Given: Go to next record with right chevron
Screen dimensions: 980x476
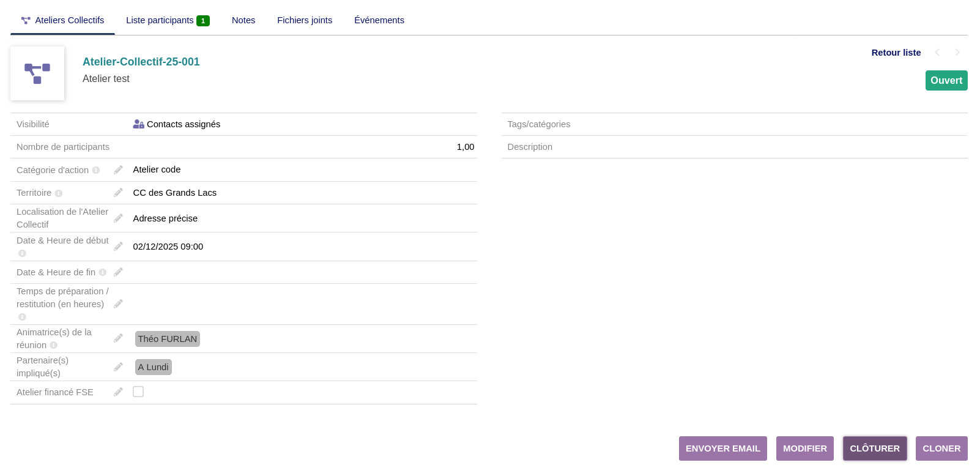Looking at the screenshot, I should [957, 53].
